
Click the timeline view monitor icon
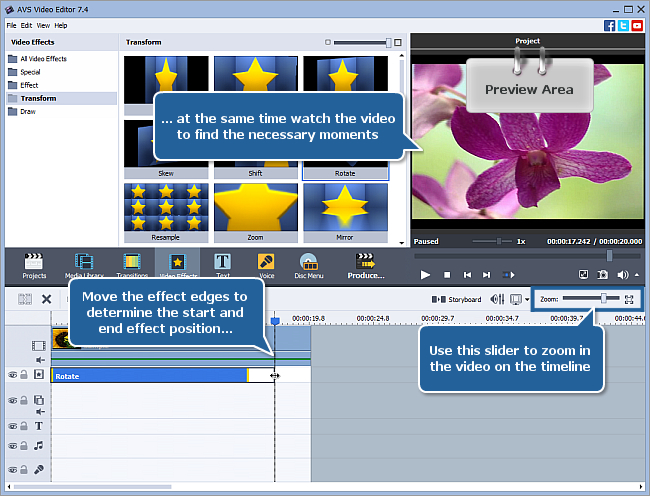[516, 299]
